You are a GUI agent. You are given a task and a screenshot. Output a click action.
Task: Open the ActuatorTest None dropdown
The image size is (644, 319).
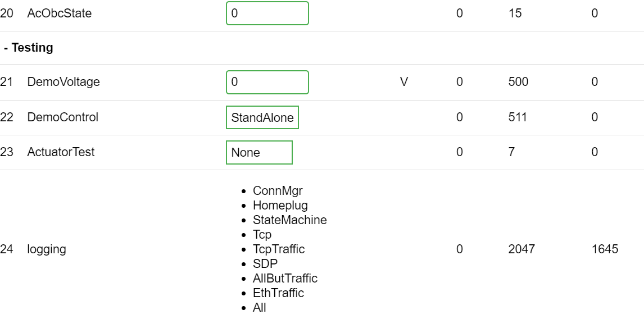coord(259,153)
